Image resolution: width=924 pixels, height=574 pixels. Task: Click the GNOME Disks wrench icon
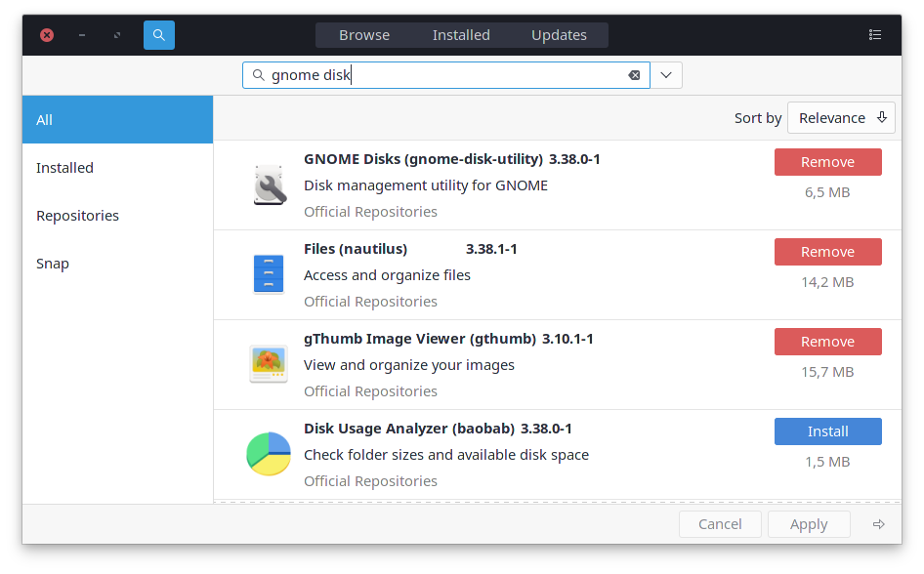coord(270,184)
